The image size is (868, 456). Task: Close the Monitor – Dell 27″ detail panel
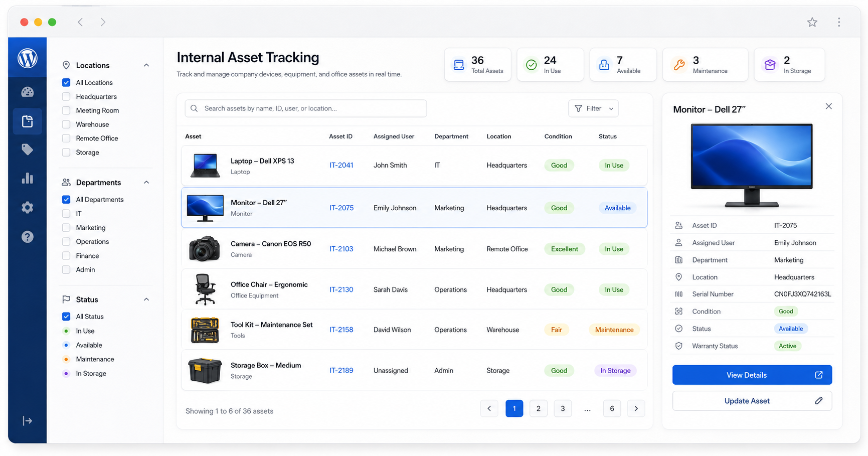coord(828,106)
